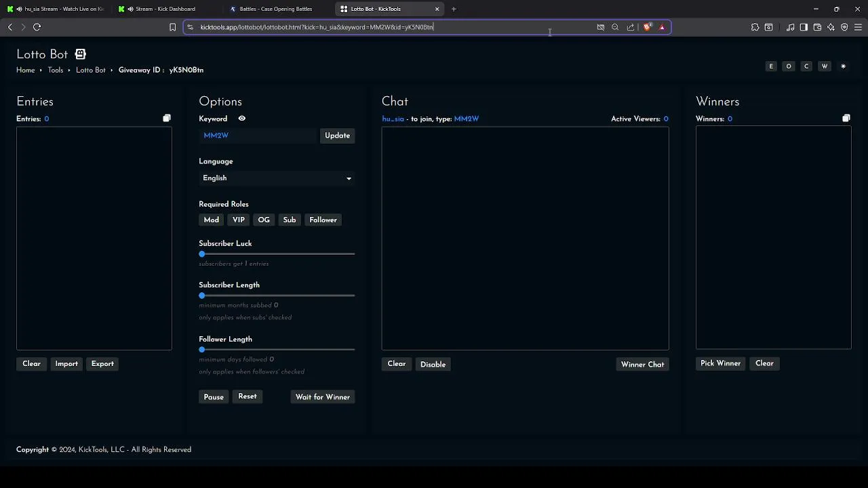Open Winner Chat
The height and width of the screenshot is (488, 868).
pyautogui.click(x=643, y=365)
